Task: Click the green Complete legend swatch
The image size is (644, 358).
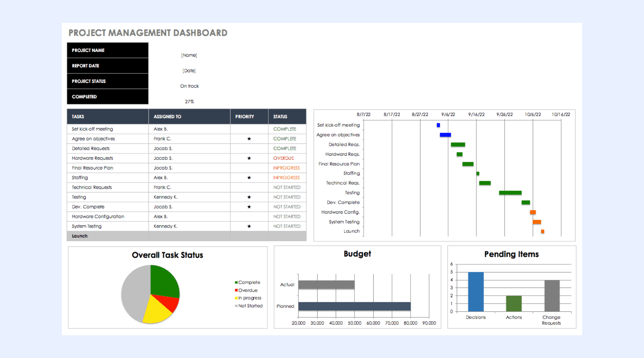Action: coord(236,282)
